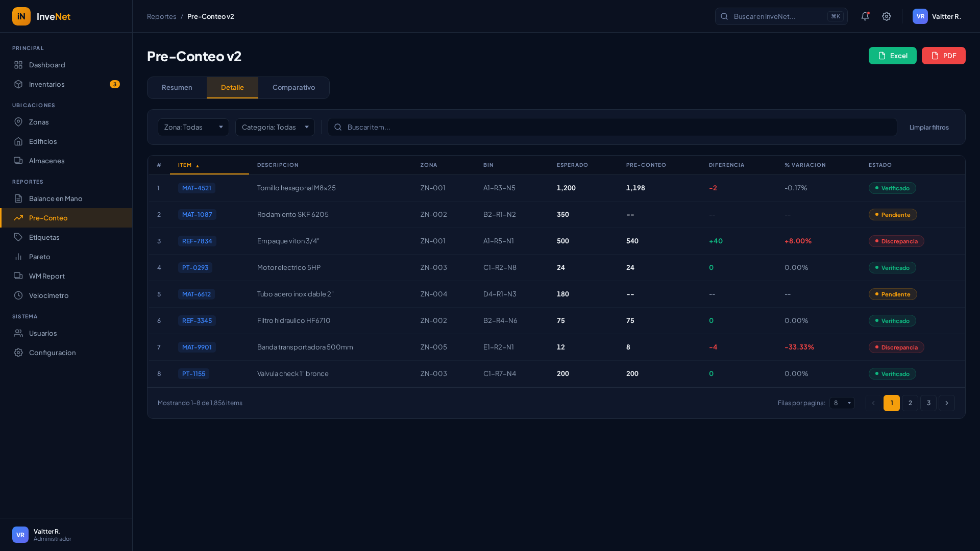Open item MAT-4521 link
Image resolution: width=980 pixels, height=551 pixels.
197,188
